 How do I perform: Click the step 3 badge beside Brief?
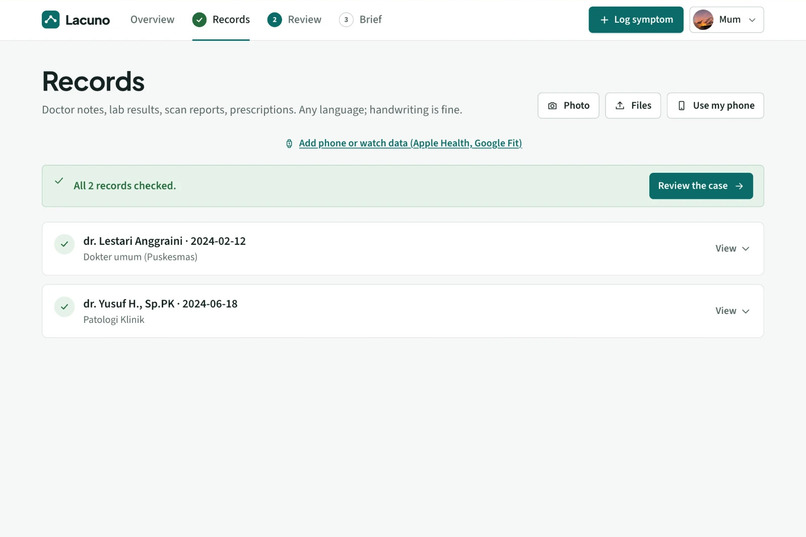pyautogui.click(x=346, y=20)
